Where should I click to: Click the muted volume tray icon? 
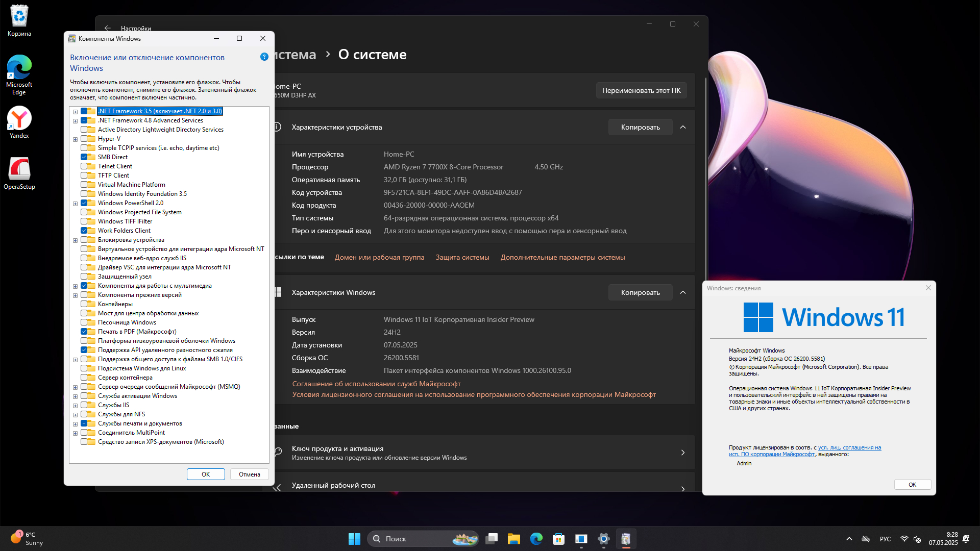(917, 539)
